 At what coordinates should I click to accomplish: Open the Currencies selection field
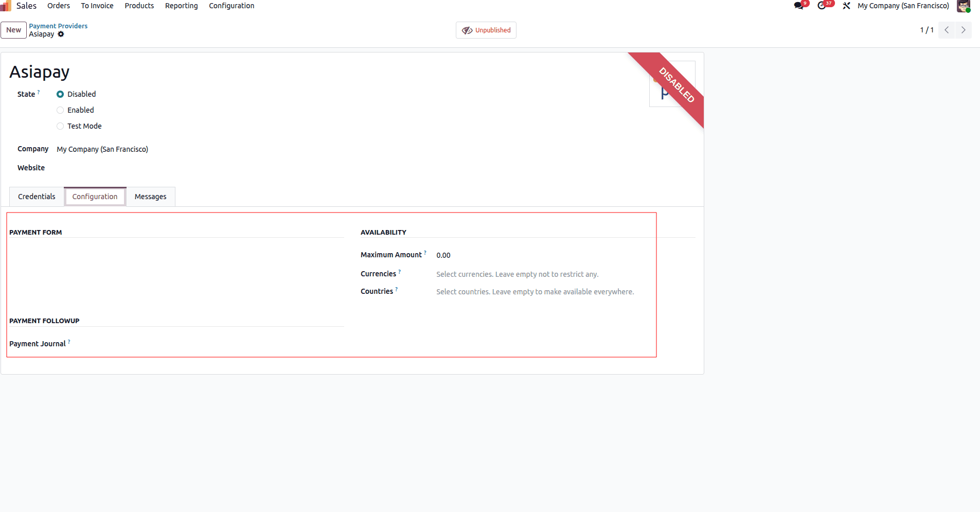coord(517,274)
